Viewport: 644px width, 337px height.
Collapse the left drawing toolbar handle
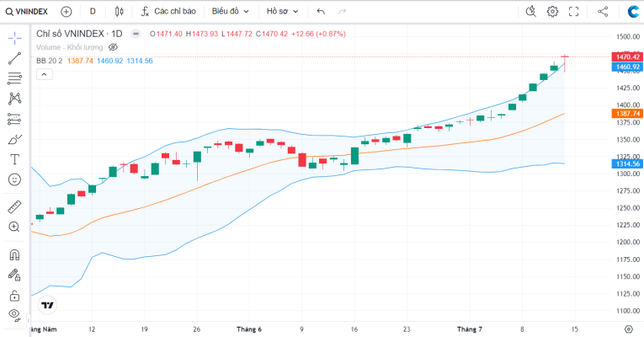(x=29, y=320)
